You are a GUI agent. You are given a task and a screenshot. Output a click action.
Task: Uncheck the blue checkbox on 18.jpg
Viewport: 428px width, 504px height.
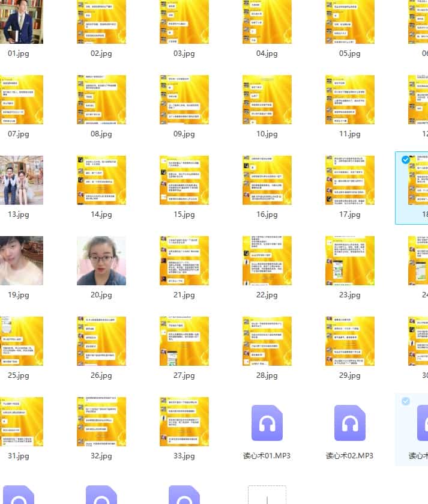pyautogui.click(x=405, y=160)
